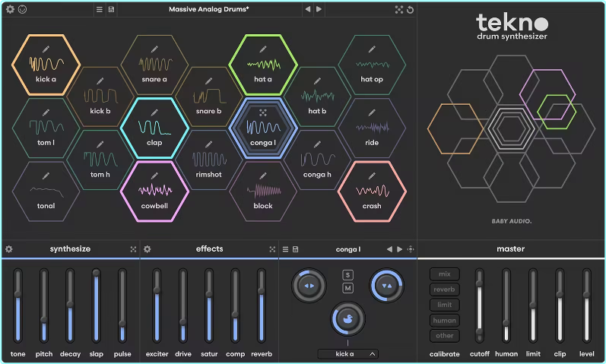This screenshot has width=606, height=364.
Task: Select the snare b drum pad
Action: (x=208, y=97)
